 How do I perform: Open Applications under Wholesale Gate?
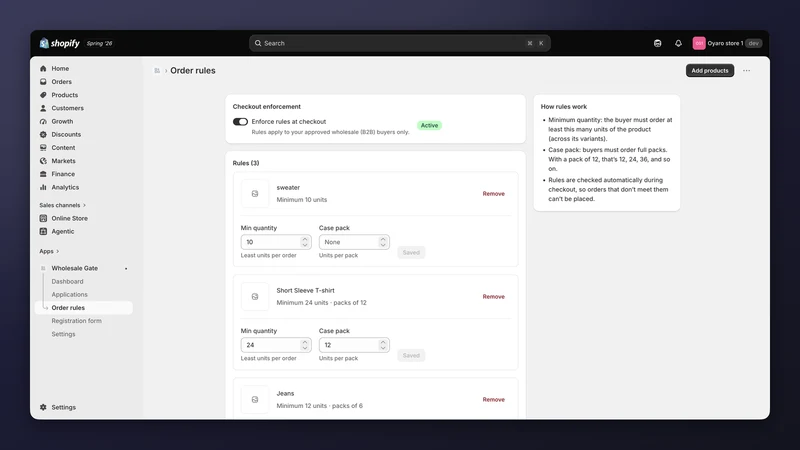click(69, 294)
